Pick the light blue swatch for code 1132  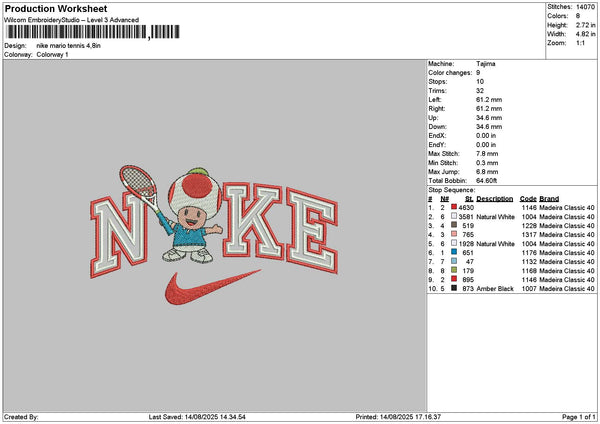(454, 261)
